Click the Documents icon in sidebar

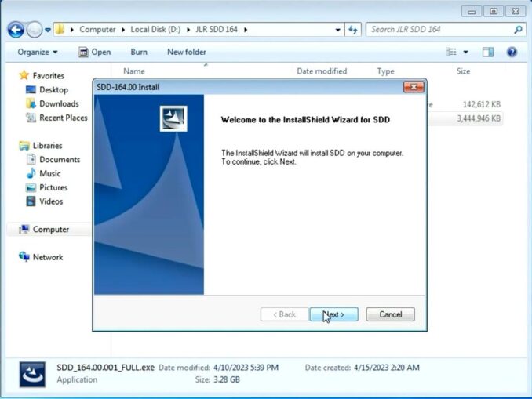31,159
